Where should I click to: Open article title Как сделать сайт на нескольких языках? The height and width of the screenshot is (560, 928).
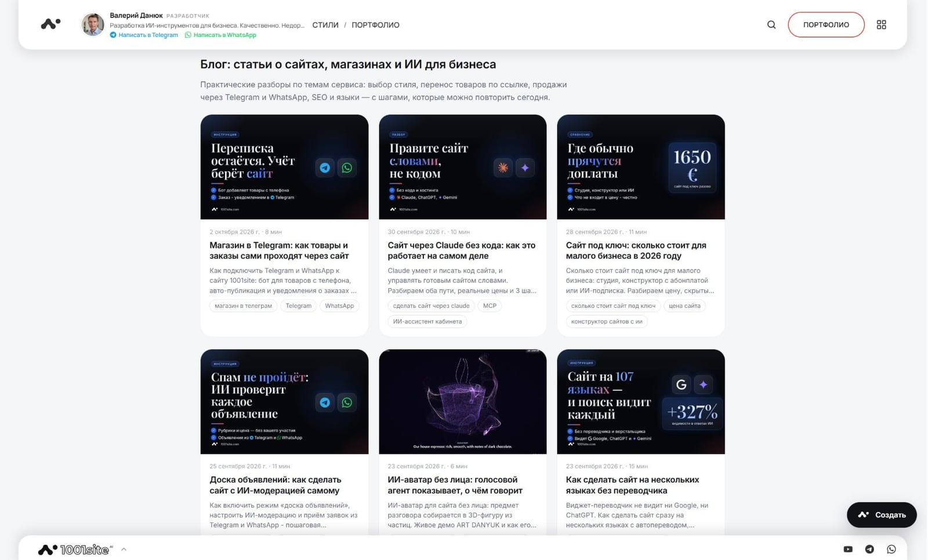coord(633,485)
